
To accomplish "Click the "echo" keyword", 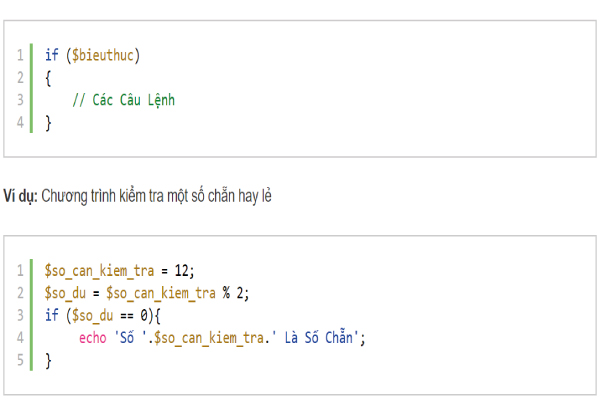I will tap(92, 339).
